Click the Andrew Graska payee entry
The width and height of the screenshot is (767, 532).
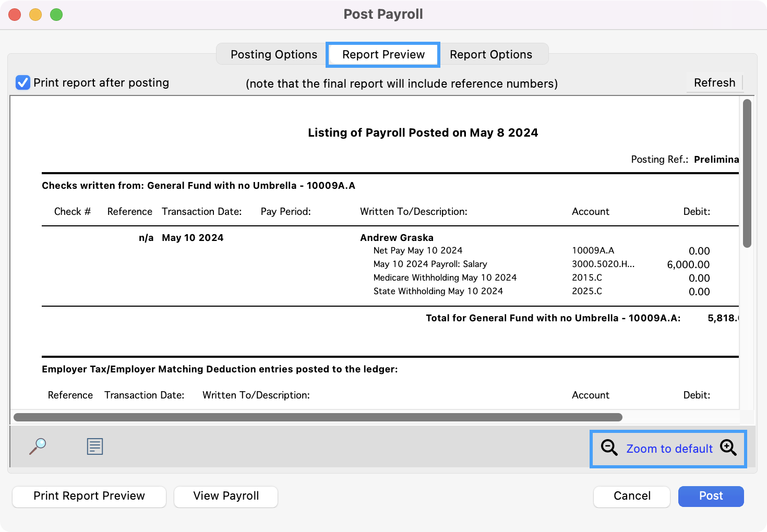point(397,238)
